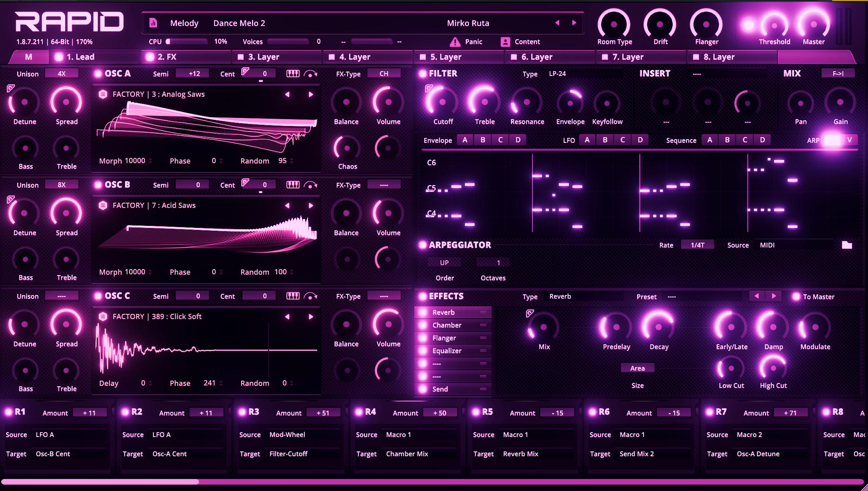Switch to the 1. Lead layer tab

point(94,57)
